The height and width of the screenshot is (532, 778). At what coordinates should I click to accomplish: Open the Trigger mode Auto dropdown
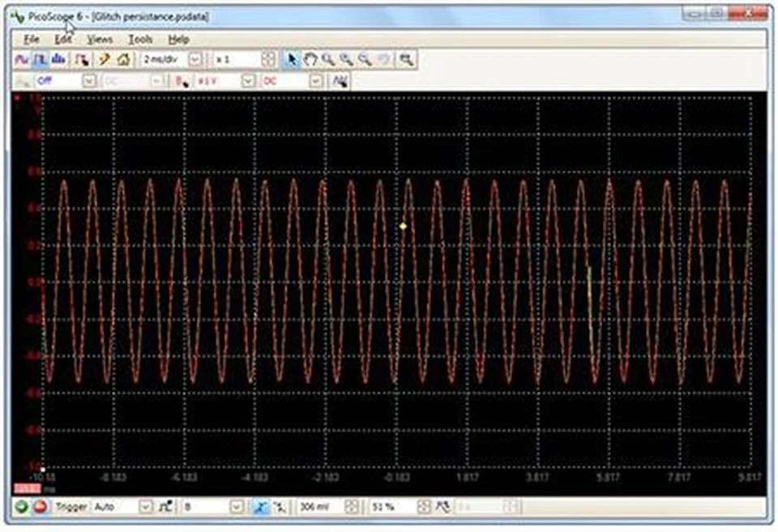pyautogui.click(x=145, y=507)
